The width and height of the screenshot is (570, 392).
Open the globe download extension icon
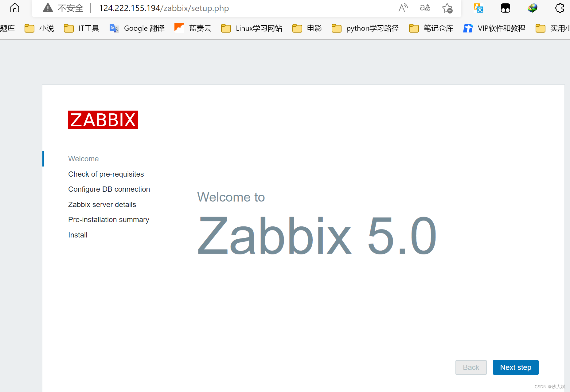pyautogui.click(x=532, y=8)
